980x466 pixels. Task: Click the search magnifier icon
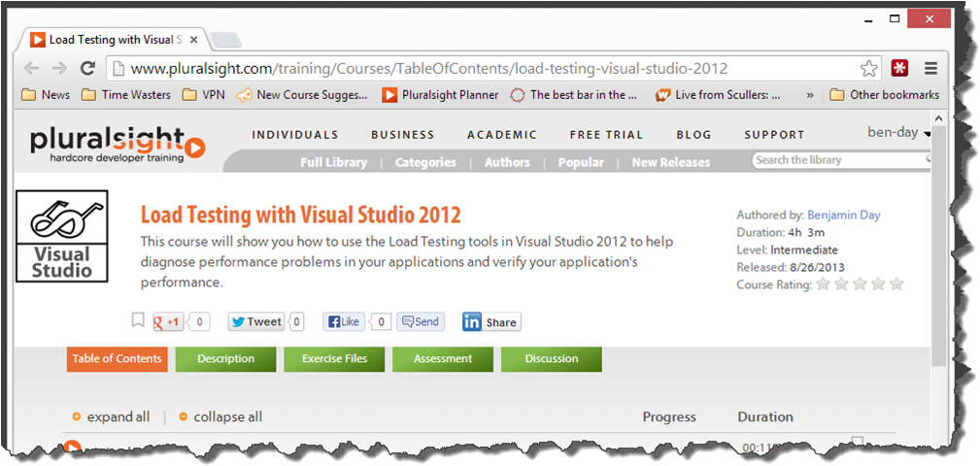929,159
